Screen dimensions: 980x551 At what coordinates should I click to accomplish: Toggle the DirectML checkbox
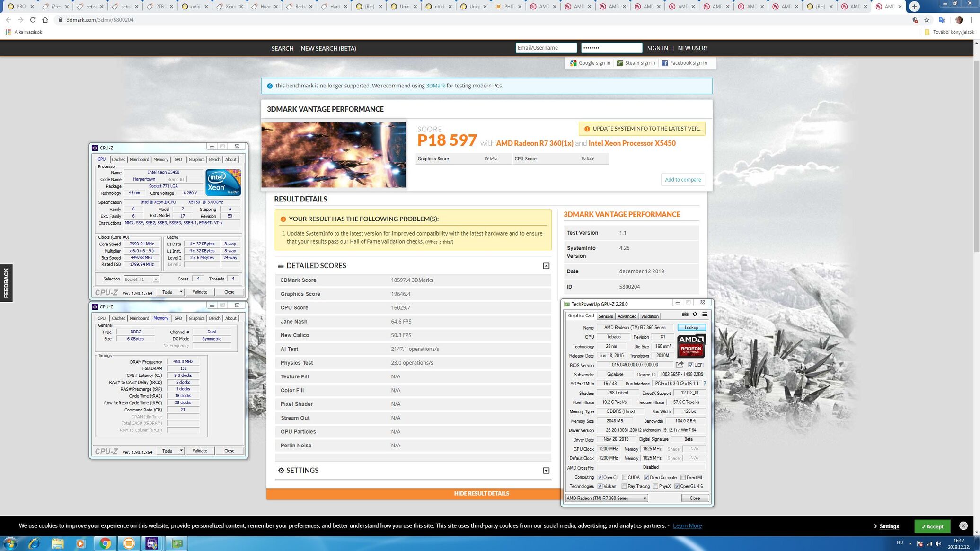coord(683,477)
